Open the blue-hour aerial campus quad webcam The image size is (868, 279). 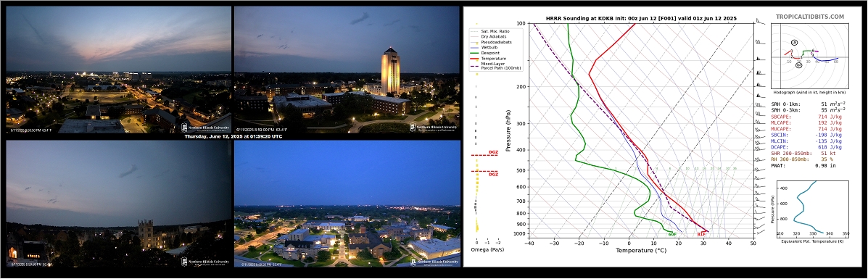pos(347,204)
